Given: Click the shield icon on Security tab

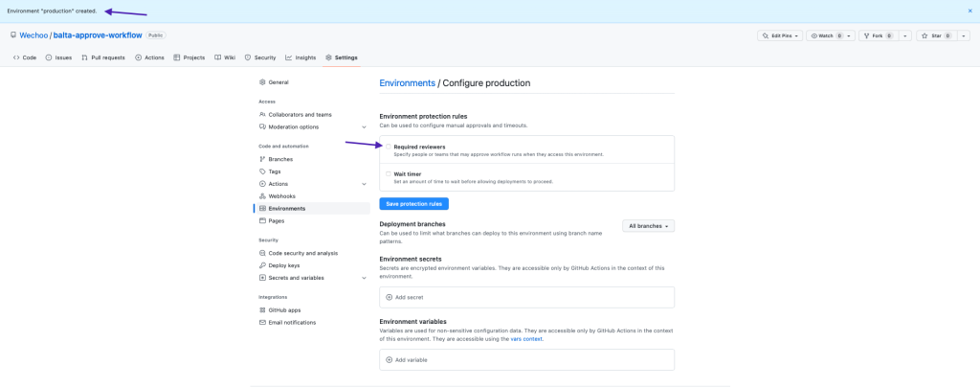Looking at the screenshot, I should [248, 57].
